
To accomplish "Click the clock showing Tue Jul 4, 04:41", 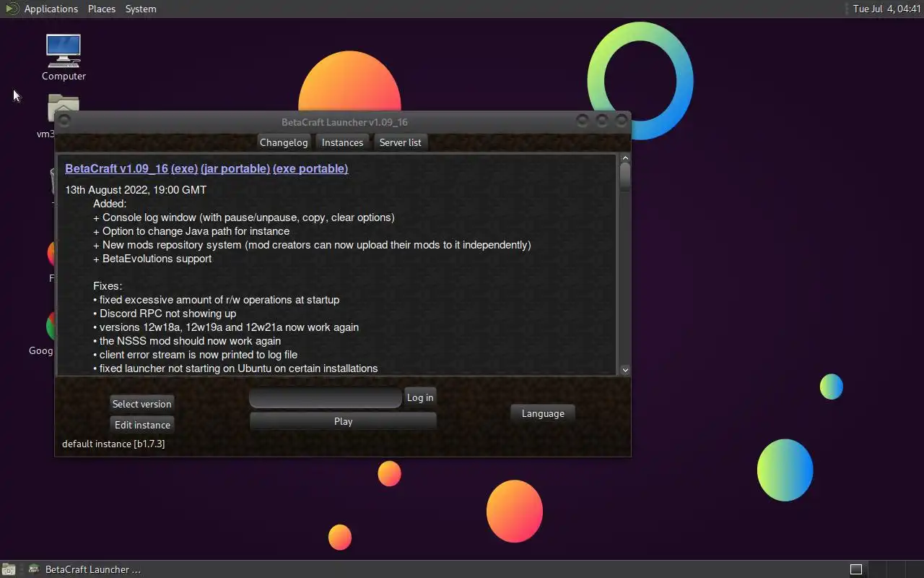I will coord(886,9).
